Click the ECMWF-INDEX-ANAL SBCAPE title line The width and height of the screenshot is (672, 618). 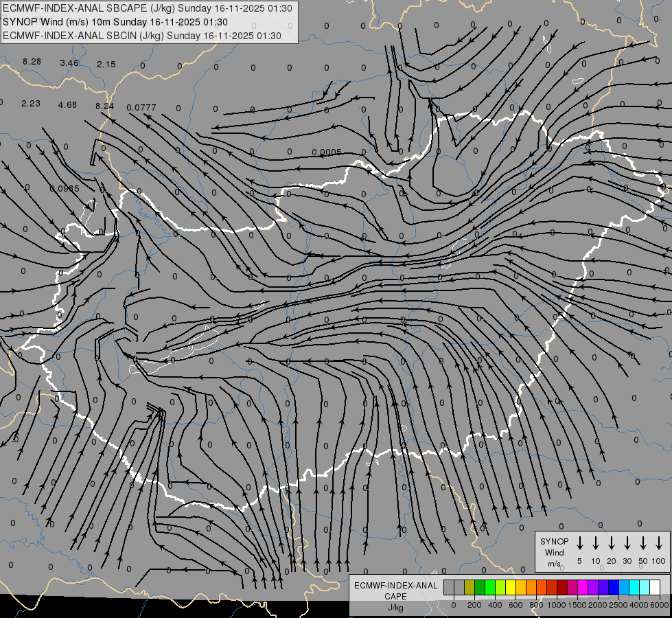tap(148, 8)
